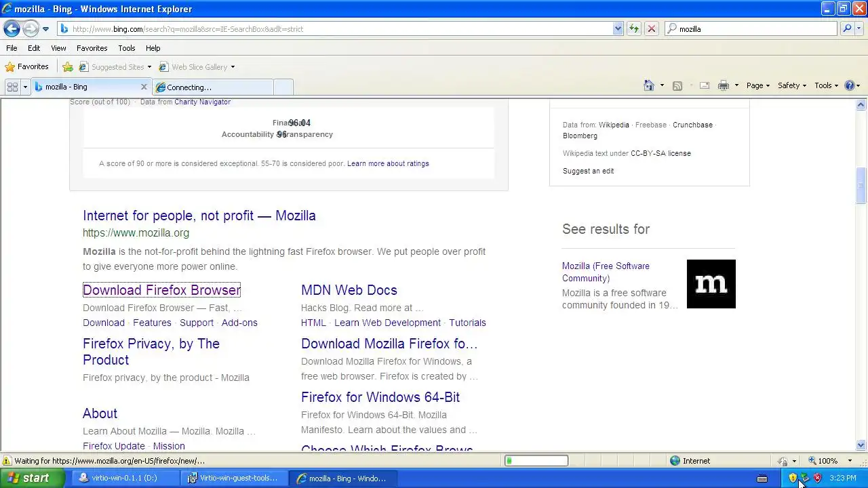868x488 pixels.
Task: Click the page loading progress bar
Action: tap(536, 461)
